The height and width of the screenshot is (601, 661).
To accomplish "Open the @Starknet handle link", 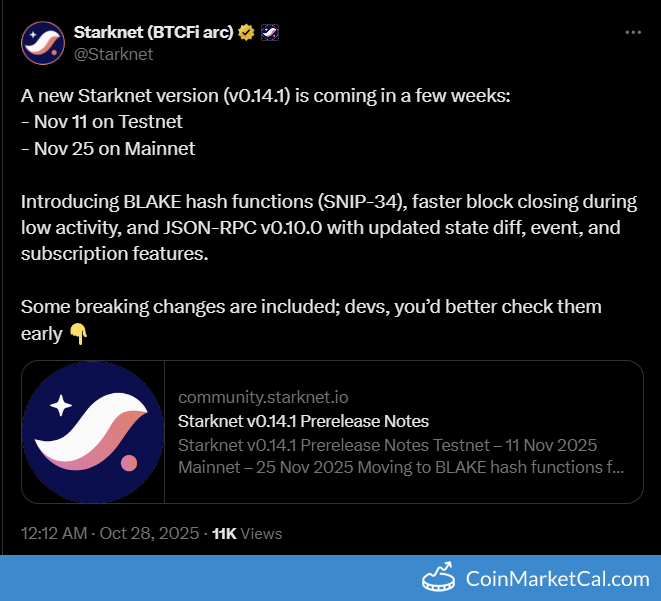I will (113, 54).
